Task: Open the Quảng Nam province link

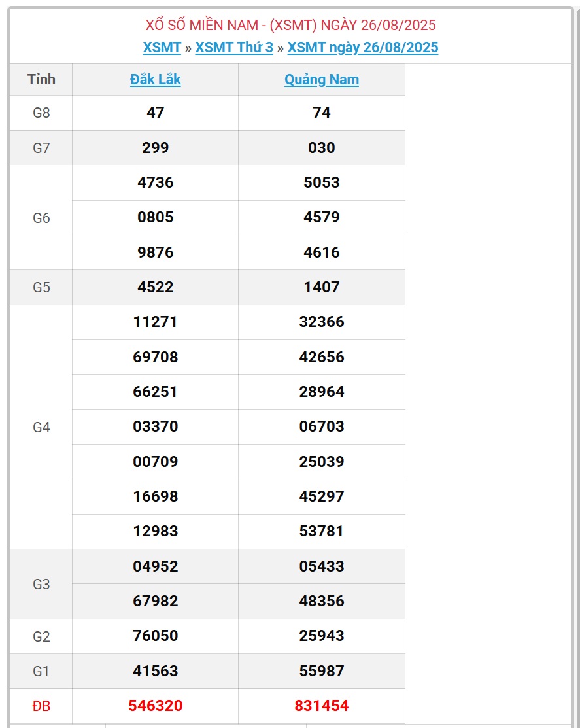Action: click(322, 79)
